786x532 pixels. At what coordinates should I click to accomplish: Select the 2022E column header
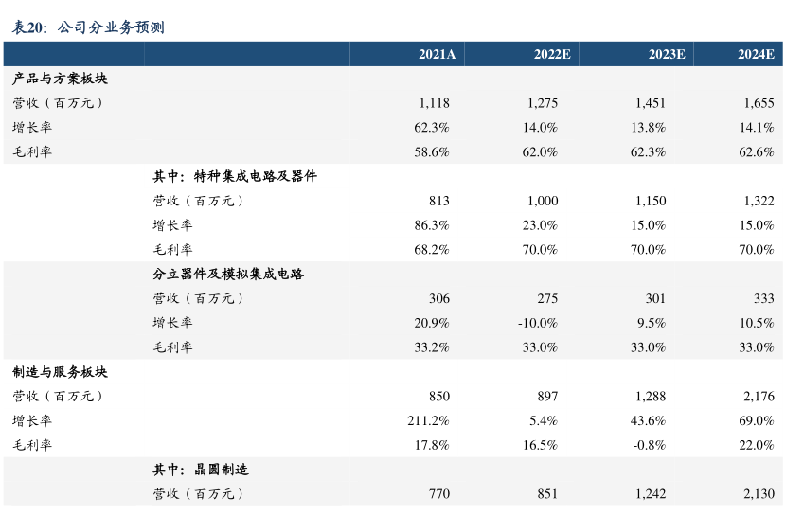[x=552, y=54]
